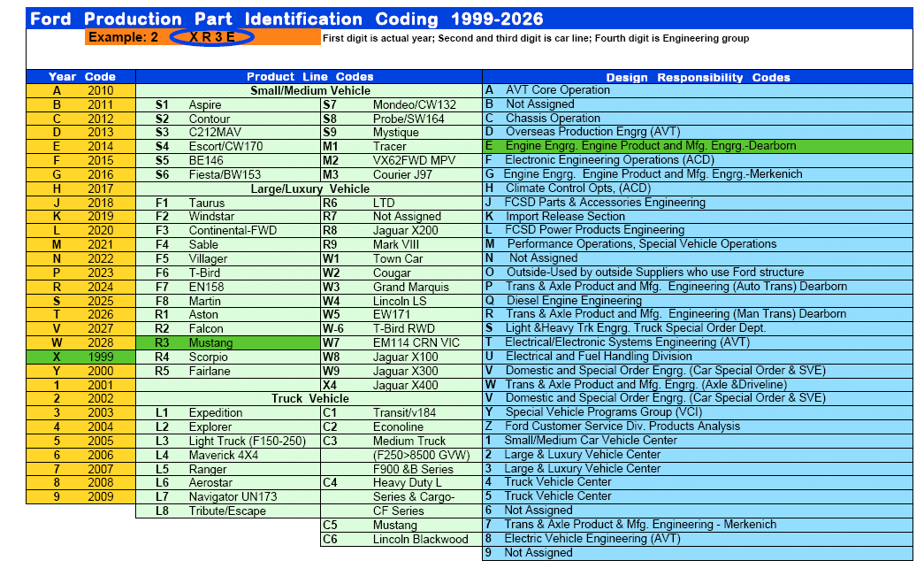
Task: Click the year cell "2022"
Action: click(x=101, y=258)
